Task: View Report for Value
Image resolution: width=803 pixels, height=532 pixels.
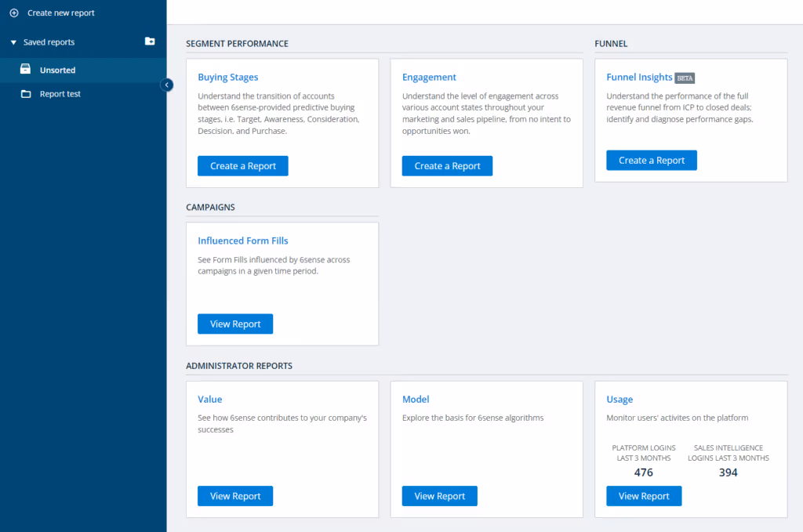Action: point(235,496)
